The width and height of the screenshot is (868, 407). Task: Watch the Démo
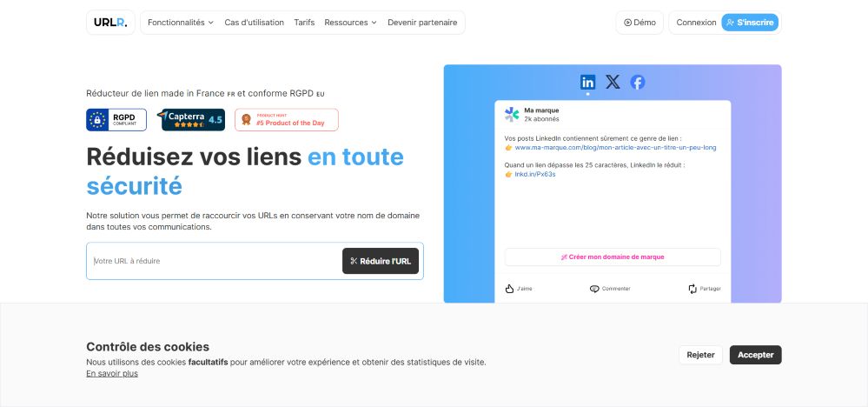[639, 23]
